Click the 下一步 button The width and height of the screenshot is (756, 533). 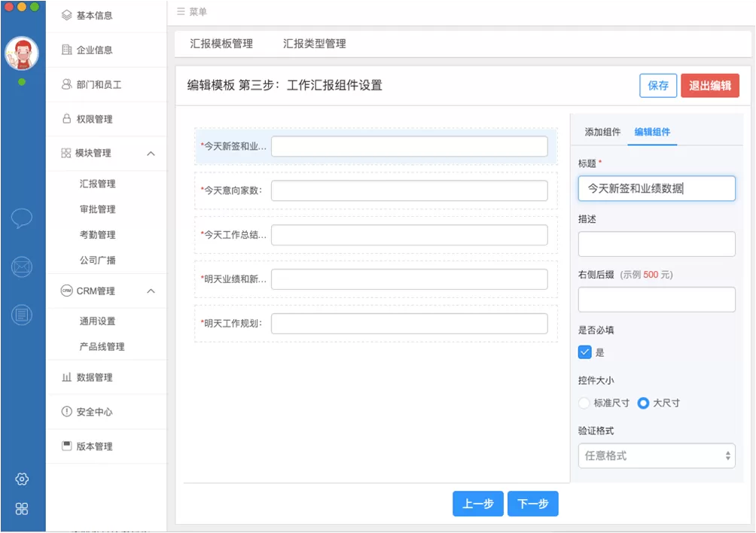(x=533, y=504)
